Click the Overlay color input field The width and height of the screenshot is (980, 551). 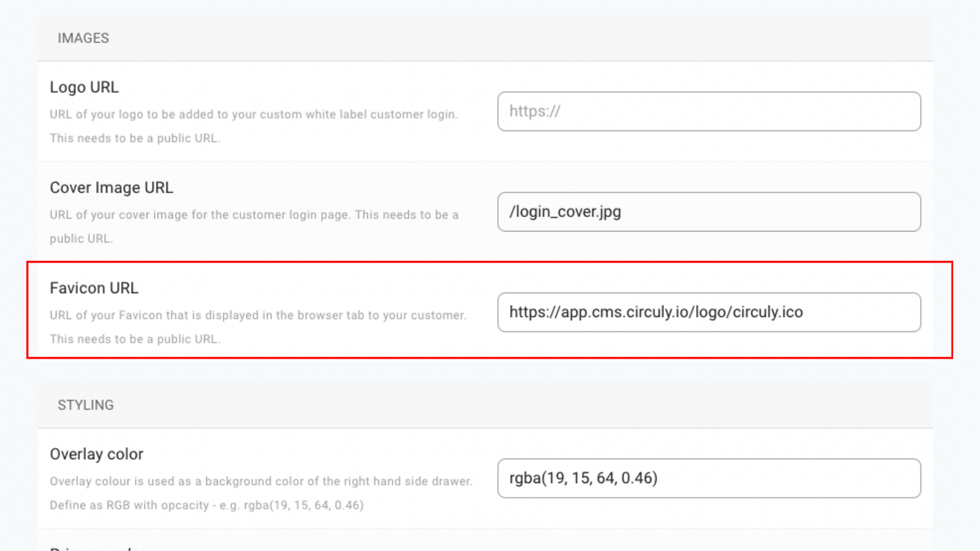pyautogui.click(x=709, y=478)
